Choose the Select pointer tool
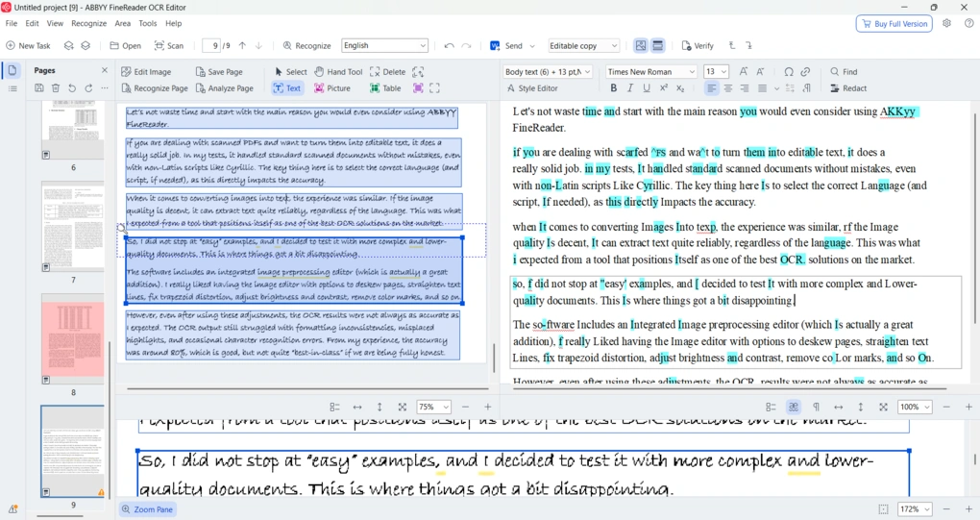The image size is (980, 520). pos(290,72)
